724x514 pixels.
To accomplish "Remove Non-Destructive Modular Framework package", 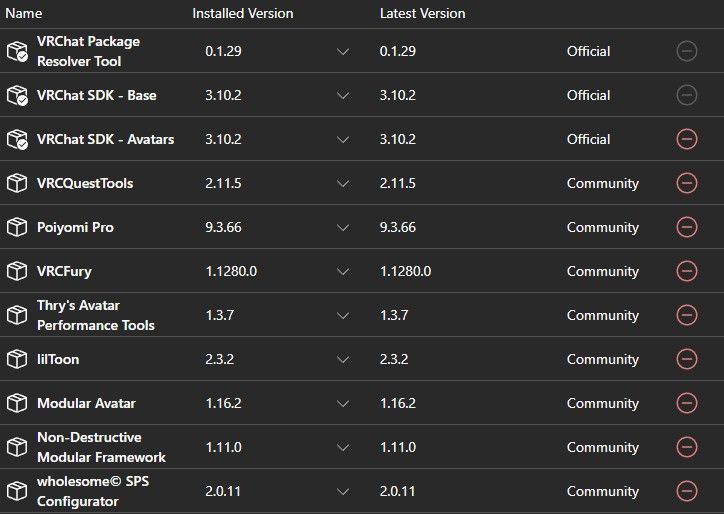I will 687,447.
